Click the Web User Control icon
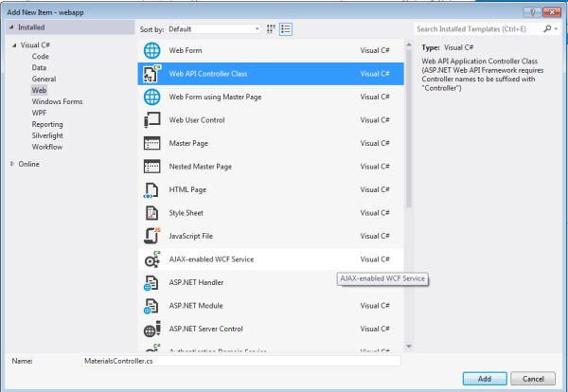The height and width of the screenshot is (392, 568). click(151, 120)
